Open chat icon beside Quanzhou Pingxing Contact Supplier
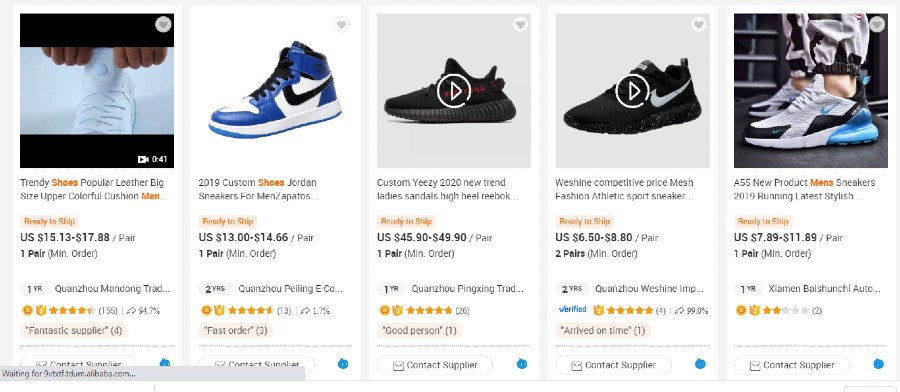This screenshot has width=900, height=392. click(x=522, y=363)
